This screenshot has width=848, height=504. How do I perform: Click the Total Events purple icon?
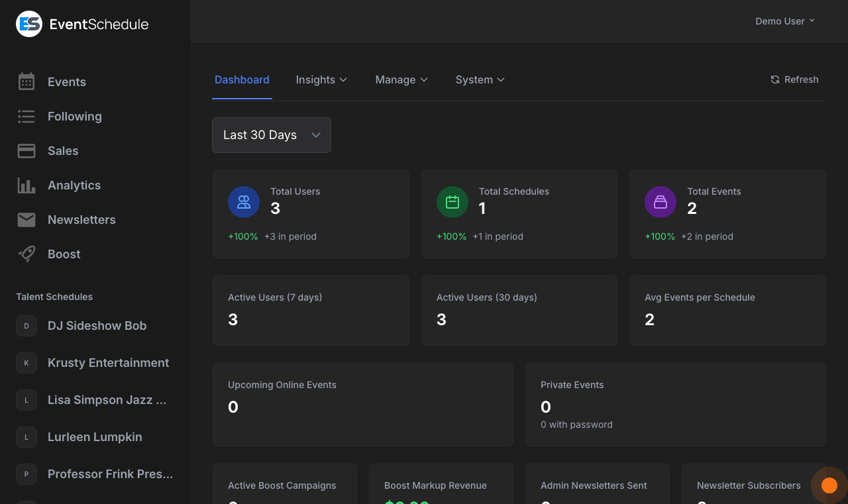[x=661, y=202]
